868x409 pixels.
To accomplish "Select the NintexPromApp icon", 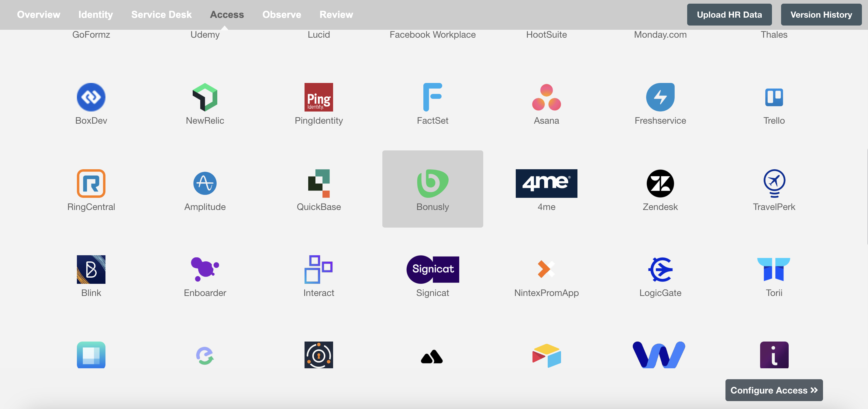I will [547, 270].
